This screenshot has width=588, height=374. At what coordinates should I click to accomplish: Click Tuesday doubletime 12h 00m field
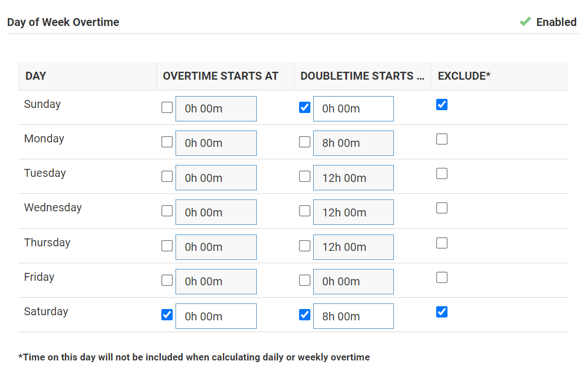[x=353, y=178]
